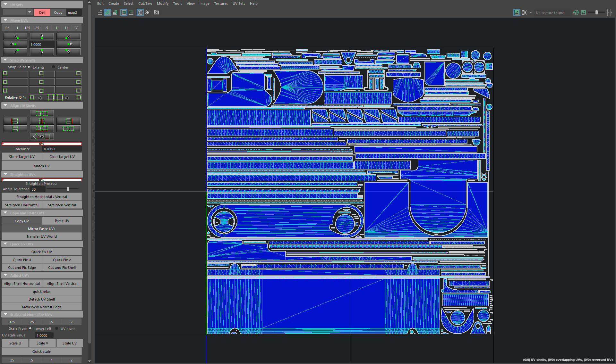Select the UV pivot scale radio button
The height and width of the screenshot is (364, 616).
coord(57,328)
